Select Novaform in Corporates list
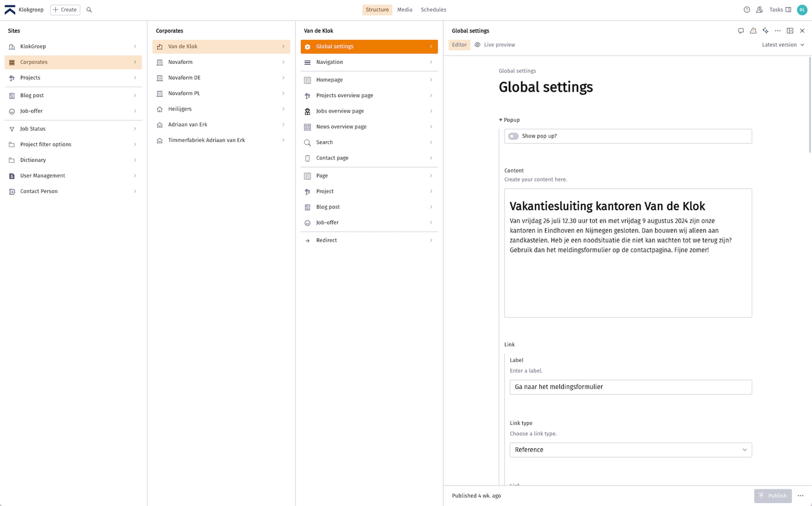Viewport: 812px width, 506px height. click(221, 62)
